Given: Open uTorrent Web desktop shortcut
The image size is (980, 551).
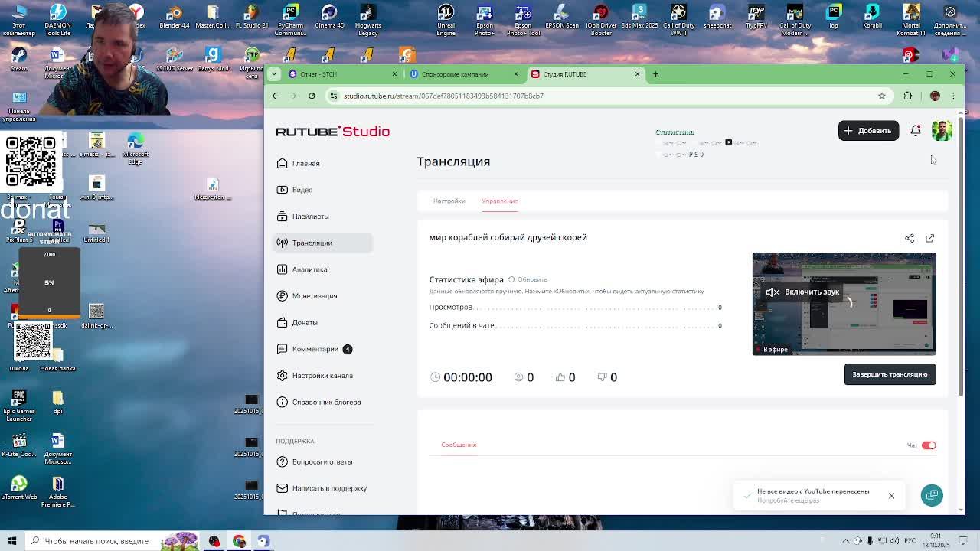Looking at the screenshot, I should [19, 488].
